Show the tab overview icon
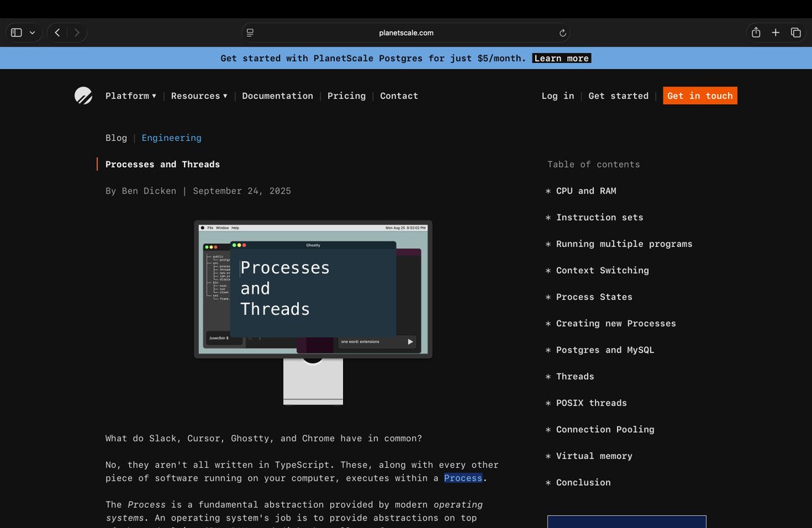Viewport: 812px width, 528px height. click(x=796, y=32)
